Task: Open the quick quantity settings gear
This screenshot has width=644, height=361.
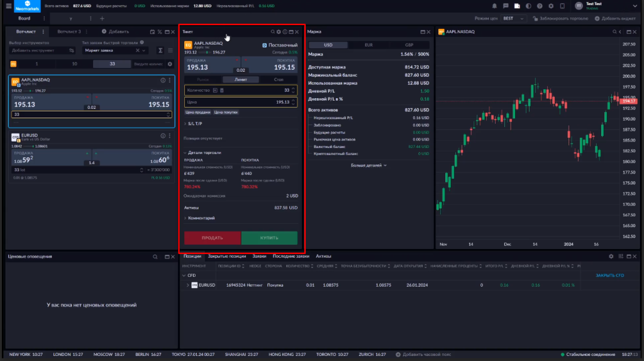Action: (170, 64)
